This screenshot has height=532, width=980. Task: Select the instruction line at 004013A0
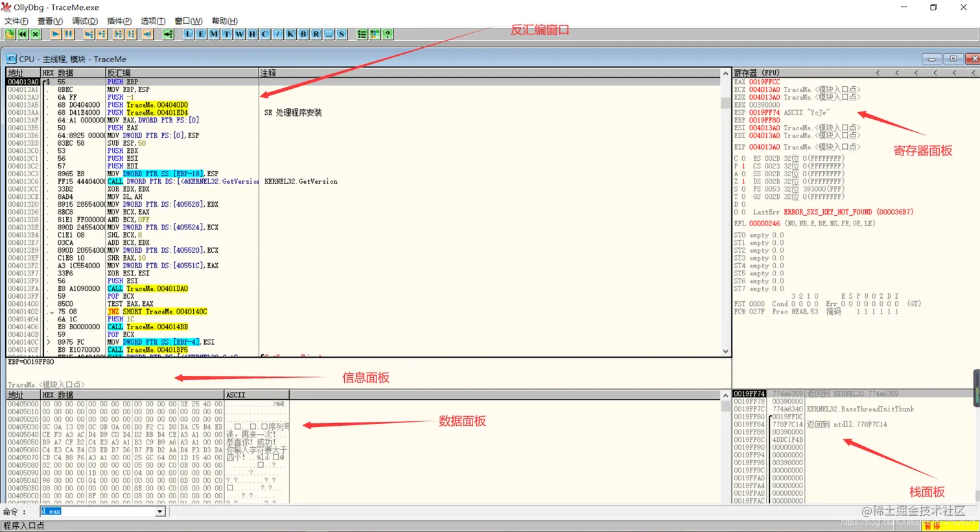[x=363, y=82]
